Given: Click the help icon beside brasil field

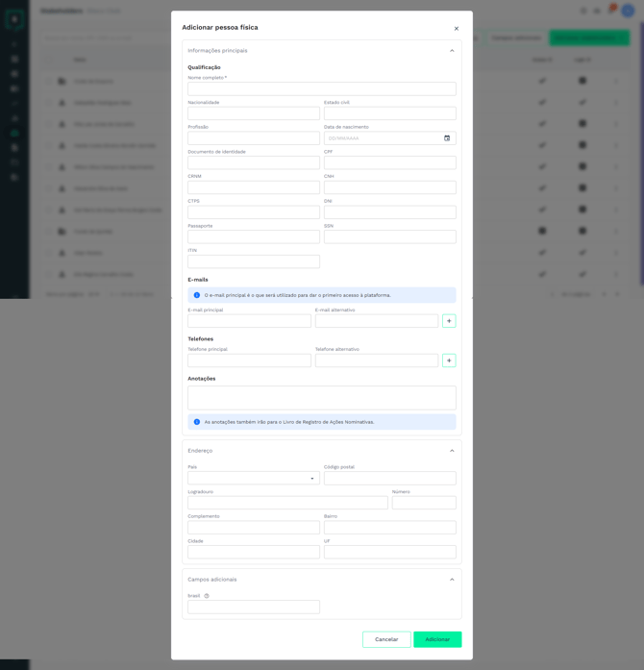Looking at the screenshot, I should pyautogui.click(x=207, y=596).
